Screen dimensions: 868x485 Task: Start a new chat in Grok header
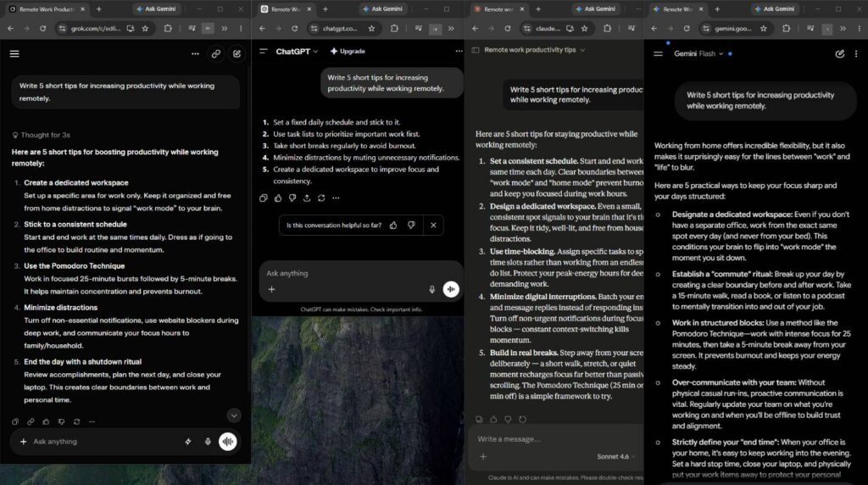(x=237, y=53)
